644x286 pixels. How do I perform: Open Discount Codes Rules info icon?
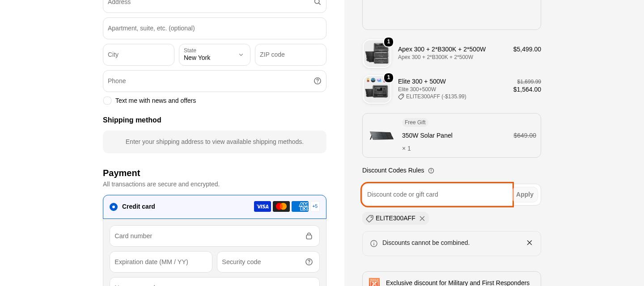tap(431, 171)
